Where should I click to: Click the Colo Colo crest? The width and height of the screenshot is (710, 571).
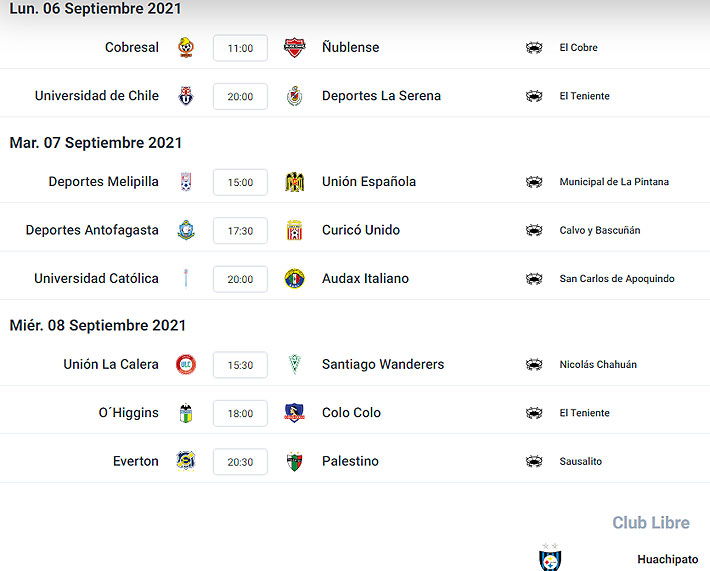click(294, 413)
